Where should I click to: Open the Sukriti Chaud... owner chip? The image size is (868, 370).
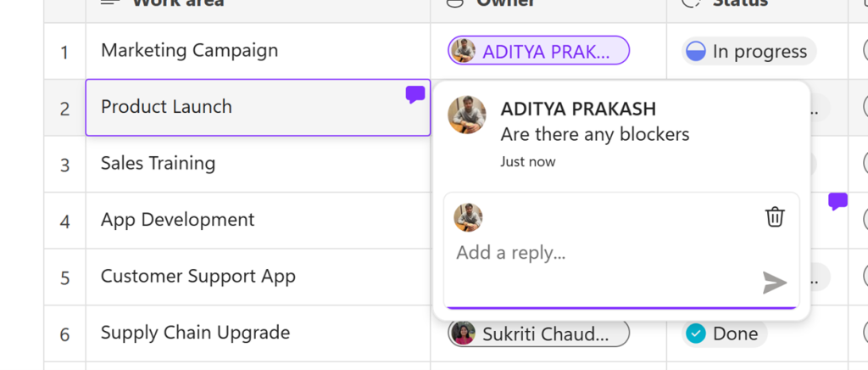(538, 334)
